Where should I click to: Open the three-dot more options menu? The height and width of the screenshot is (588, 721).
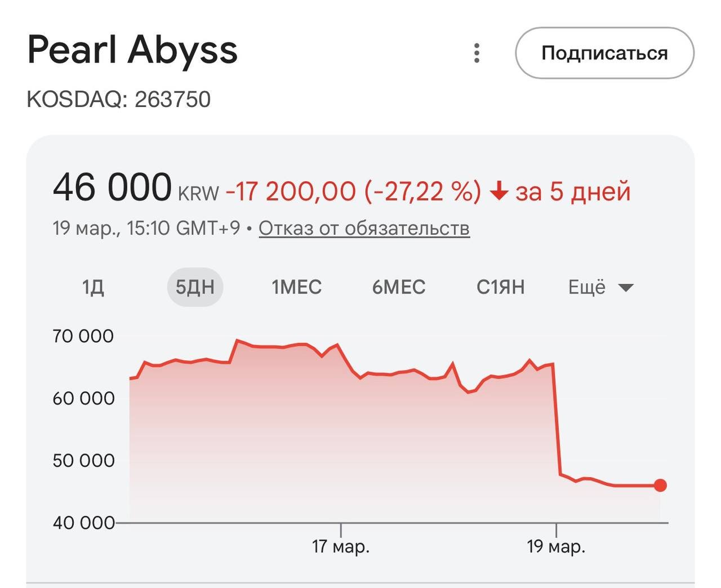coord(477,53)
